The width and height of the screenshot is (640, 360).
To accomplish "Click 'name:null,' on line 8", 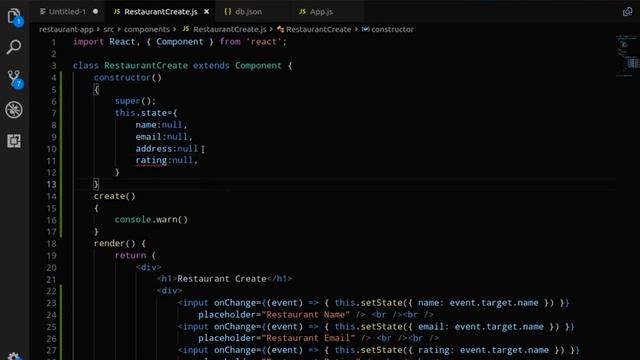I will [162, 124].
